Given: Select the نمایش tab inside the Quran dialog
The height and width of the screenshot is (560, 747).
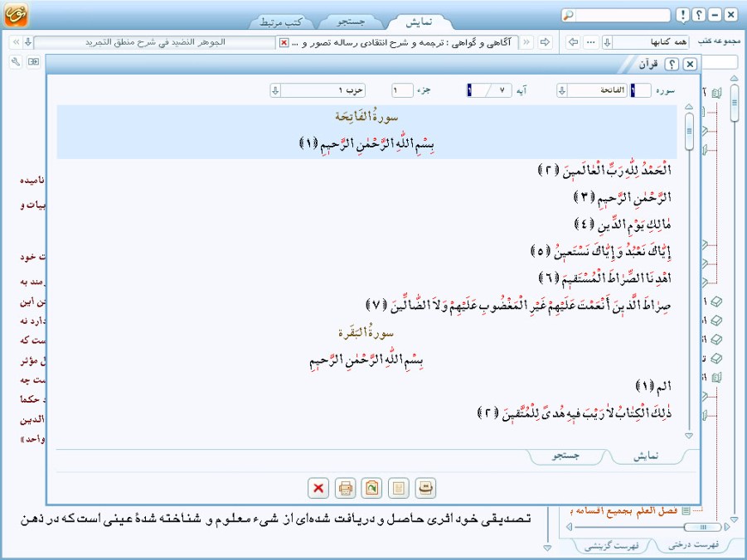Looking at the screenshot, I should pyautogui.click(x=646, y=456).
